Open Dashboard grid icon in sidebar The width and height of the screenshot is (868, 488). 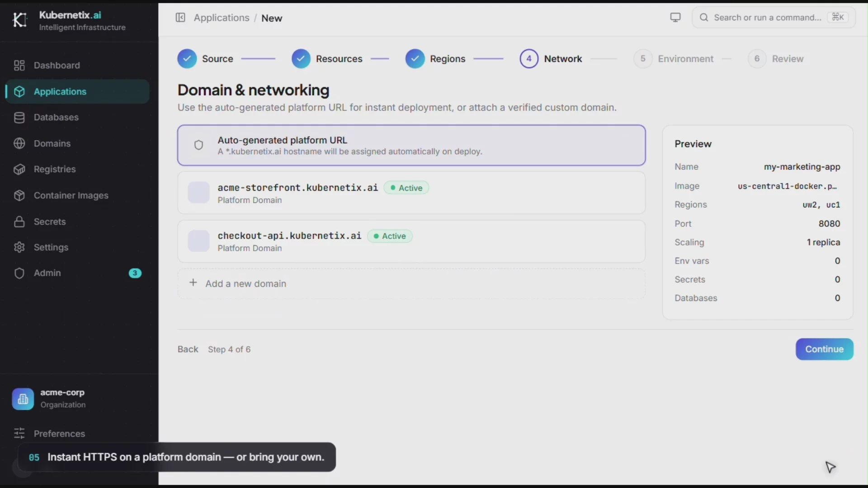click(19, 66)
